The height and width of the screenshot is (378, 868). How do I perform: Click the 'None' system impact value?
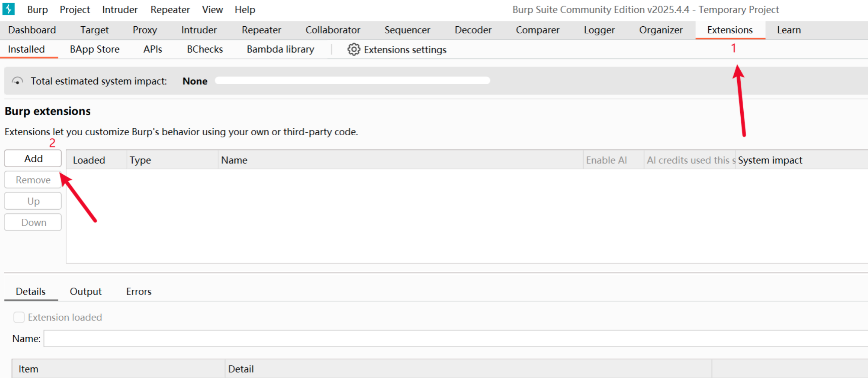[x=195, y=81]
